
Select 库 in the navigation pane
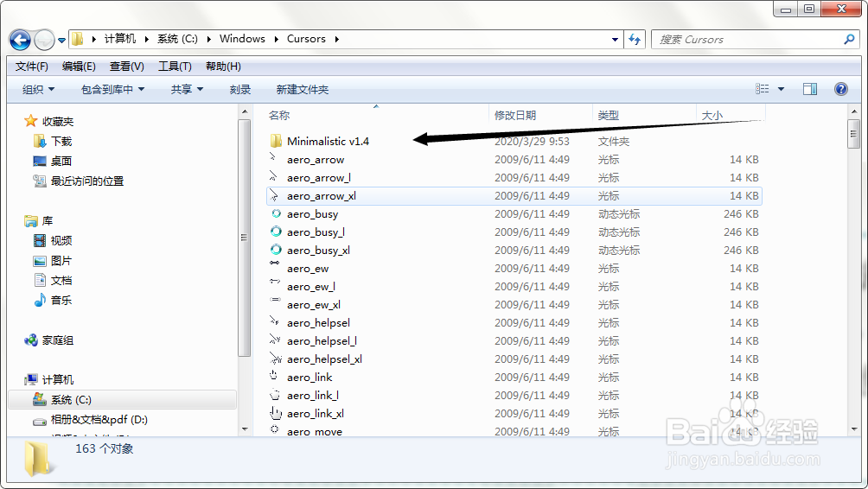48,220
